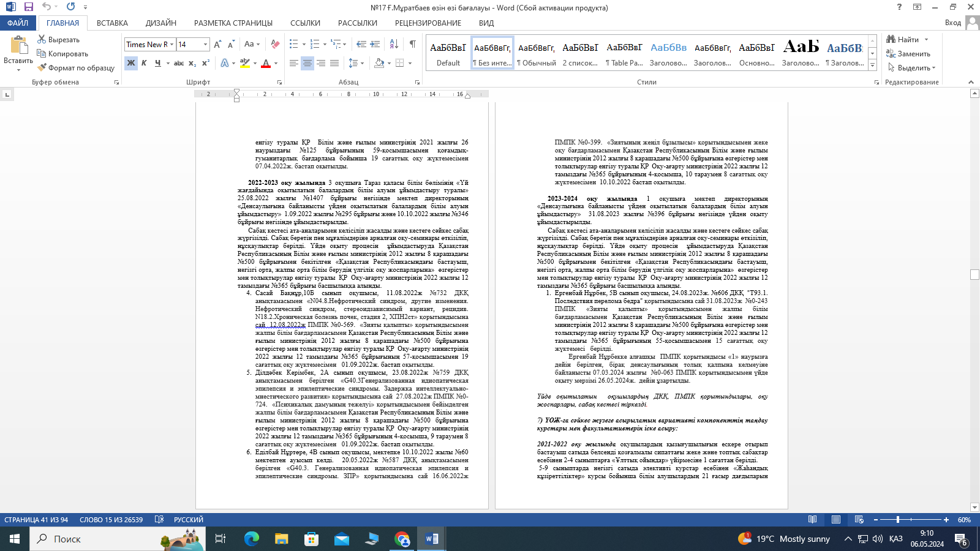Viewport: 980px width, 551px height.
Task: Apply yellow text highlight color
Action: 245,62
